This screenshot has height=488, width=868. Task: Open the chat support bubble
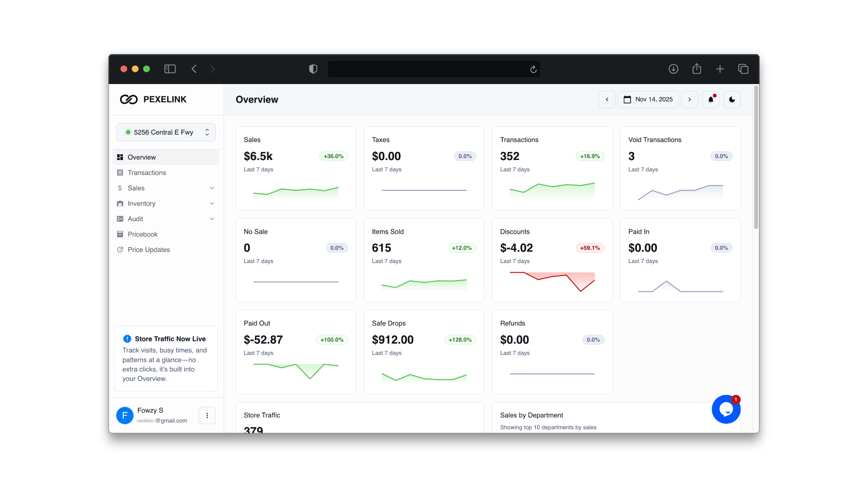tap(726, 409)
